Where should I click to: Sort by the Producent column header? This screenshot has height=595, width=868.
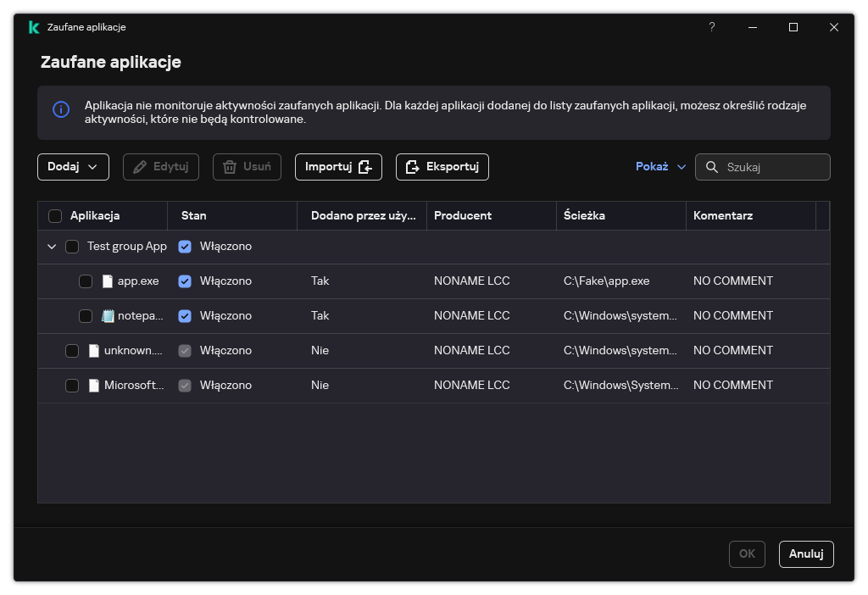[463, 216]
